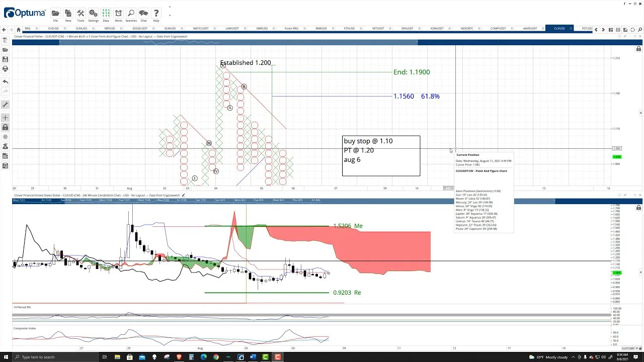This screenshot has width=644, height=362.
Task: Open the grid layout icon
Action: click(x=618, y=29)
